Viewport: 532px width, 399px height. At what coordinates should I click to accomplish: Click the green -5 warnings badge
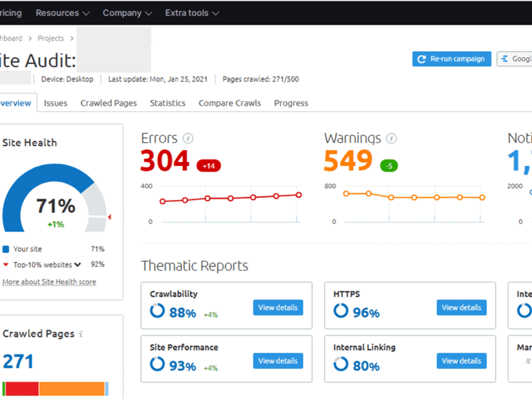(x=389, y=166)
